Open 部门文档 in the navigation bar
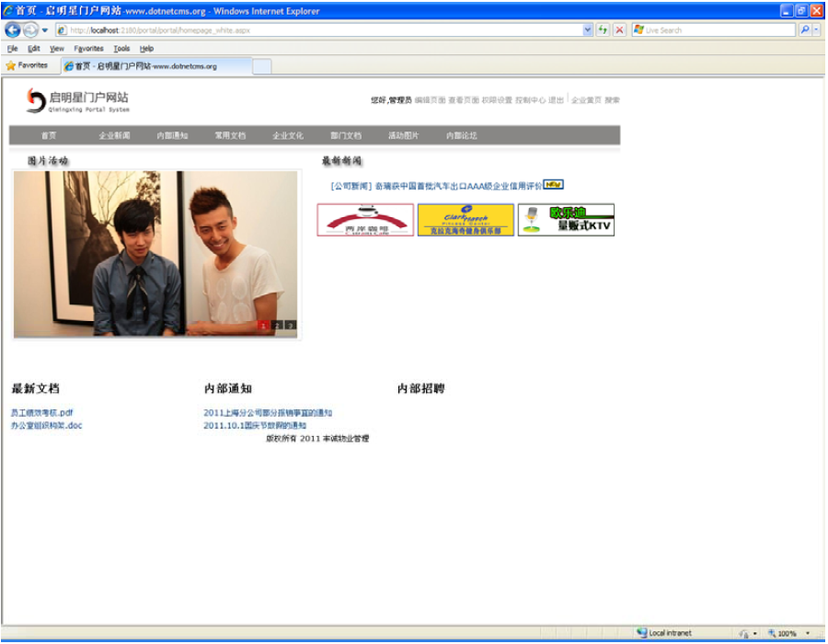Image resolution: width=828 pixels, height=644 pixels. pos(346,135)
